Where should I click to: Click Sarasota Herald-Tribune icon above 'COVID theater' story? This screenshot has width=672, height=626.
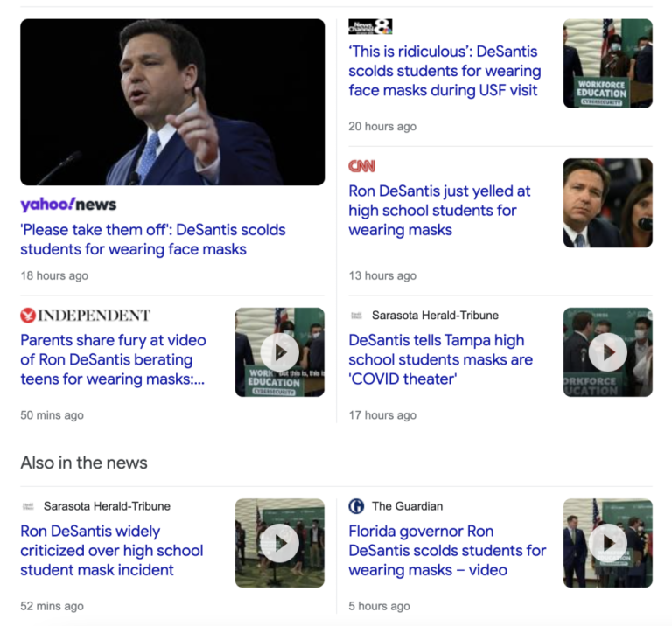tap(356, 316)
